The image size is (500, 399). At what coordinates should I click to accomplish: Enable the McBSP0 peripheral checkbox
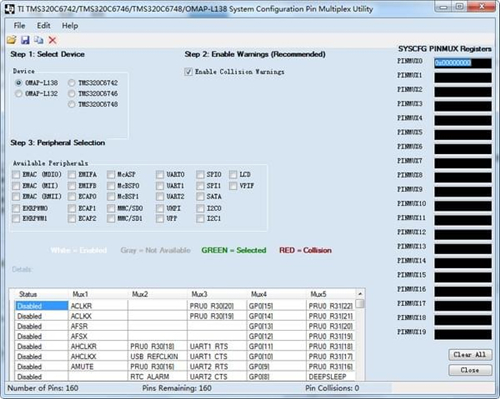[x=111, y=185]
